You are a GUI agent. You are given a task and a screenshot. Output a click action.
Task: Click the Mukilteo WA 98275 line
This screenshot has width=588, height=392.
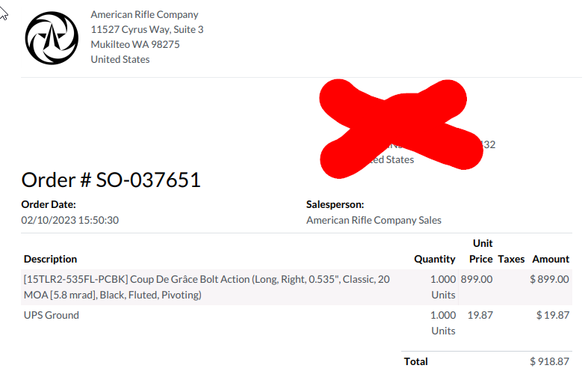click(x=135, y=44)
